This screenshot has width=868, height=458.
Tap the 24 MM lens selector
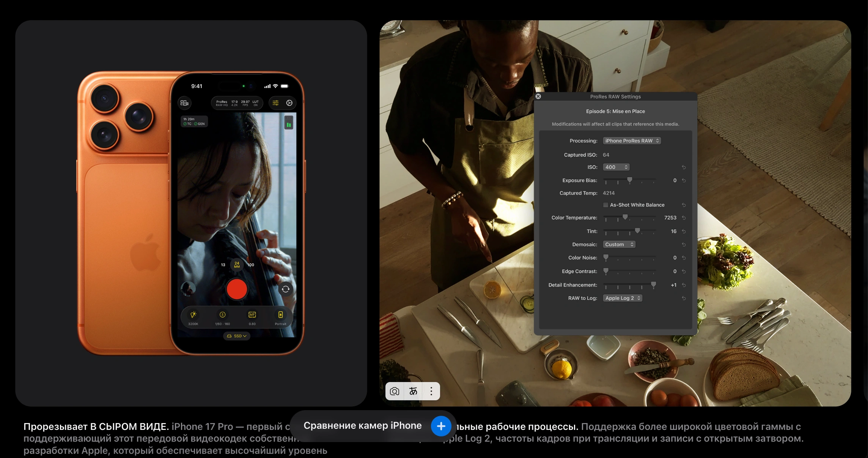point(237,265)
